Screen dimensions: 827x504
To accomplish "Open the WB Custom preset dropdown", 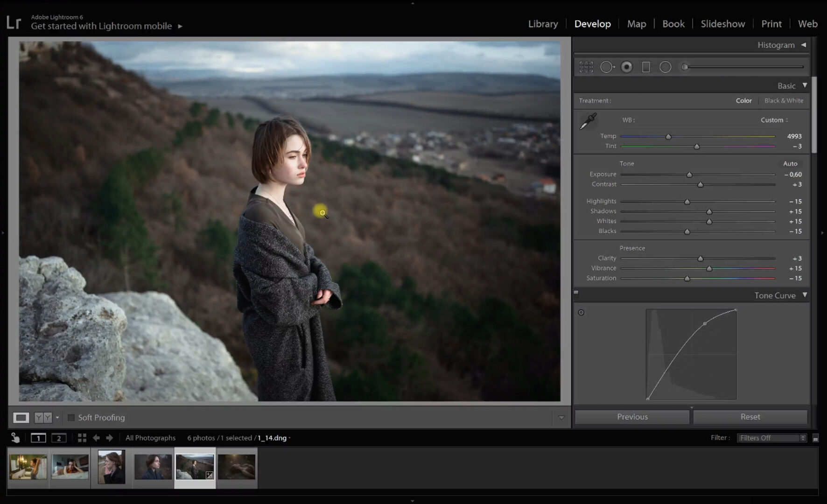I will click(774, 120).
